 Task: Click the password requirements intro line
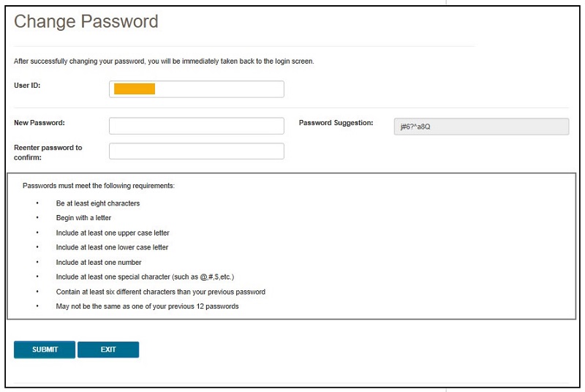coord(99,186)
